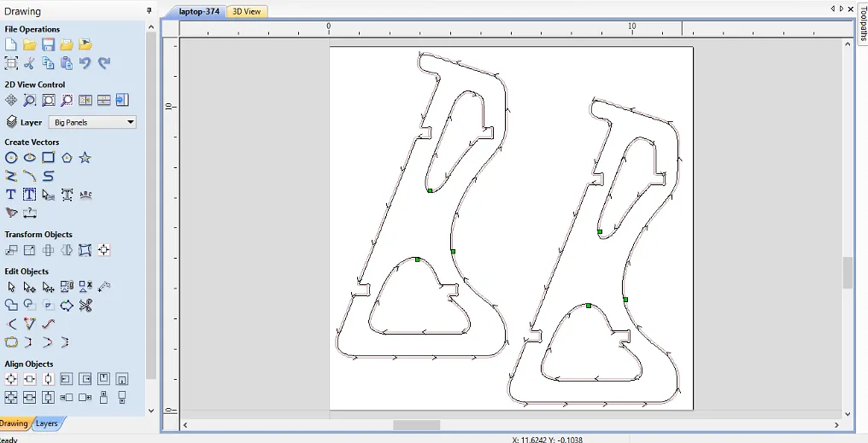
Task: Activate the scissors trim tool in Edit Objects
Action: click(85, 305)
